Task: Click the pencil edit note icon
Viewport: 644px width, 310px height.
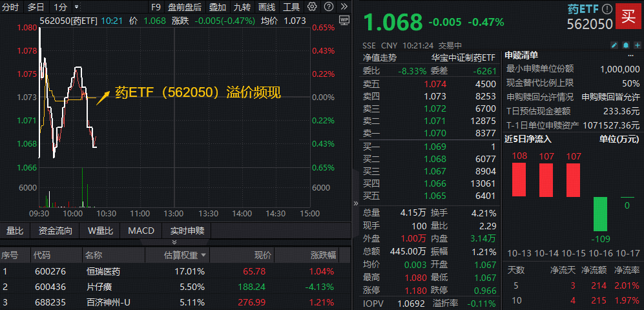Action: 614,45
